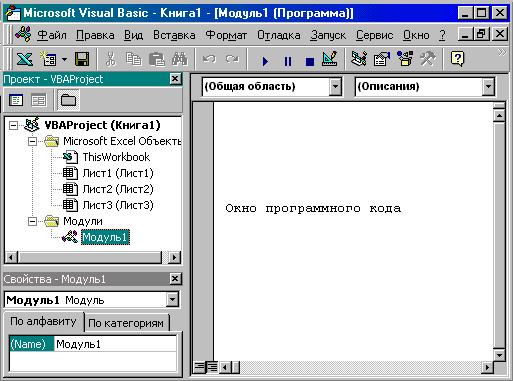Open Object Browser toolbar icon

[x=405, y=59]
